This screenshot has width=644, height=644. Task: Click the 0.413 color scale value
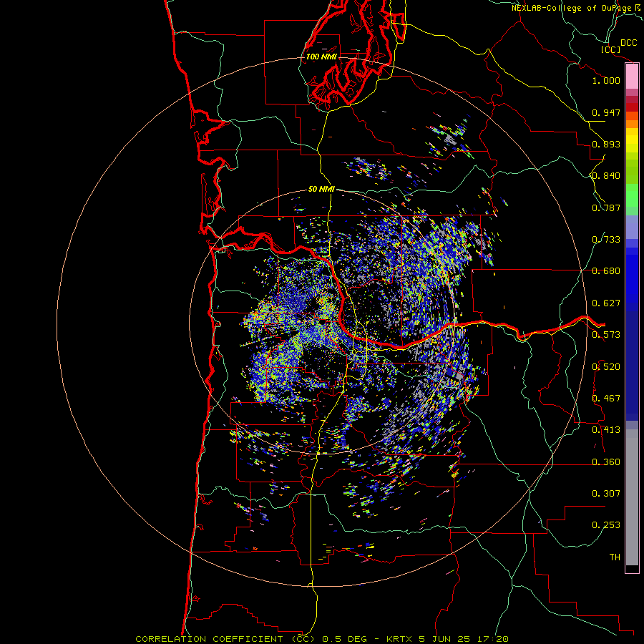tap(606, 430)
